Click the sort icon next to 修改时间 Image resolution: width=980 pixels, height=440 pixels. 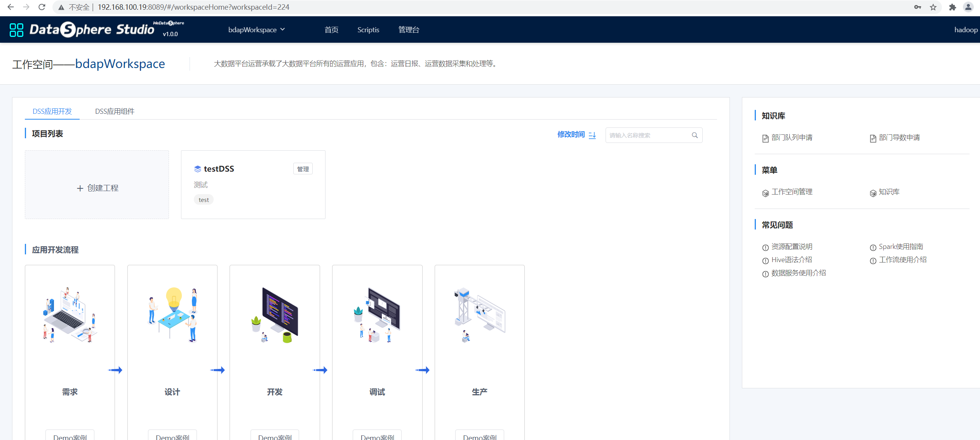pos(592,135)
